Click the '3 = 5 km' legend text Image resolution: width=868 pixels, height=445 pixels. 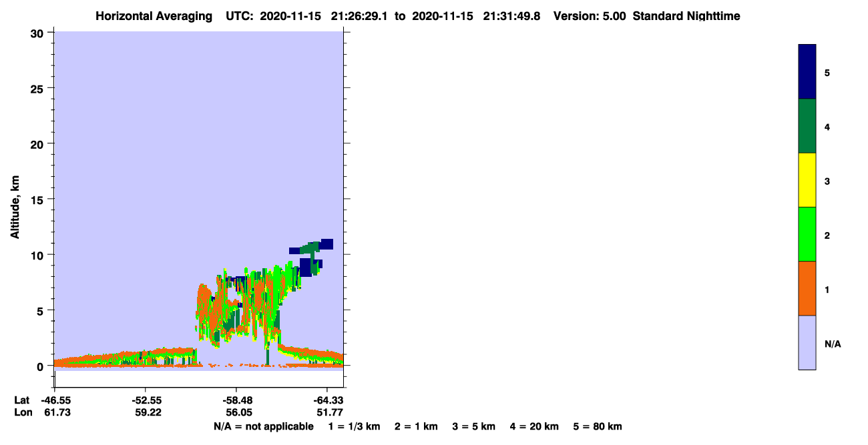pos(473,426)
